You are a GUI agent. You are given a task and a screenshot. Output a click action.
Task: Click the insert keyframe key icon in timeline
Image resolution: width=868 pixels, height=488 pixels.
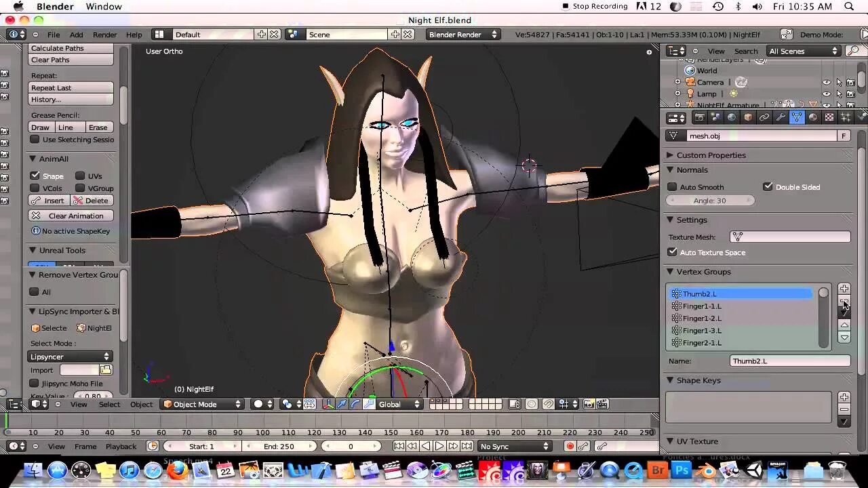(583, 446)
